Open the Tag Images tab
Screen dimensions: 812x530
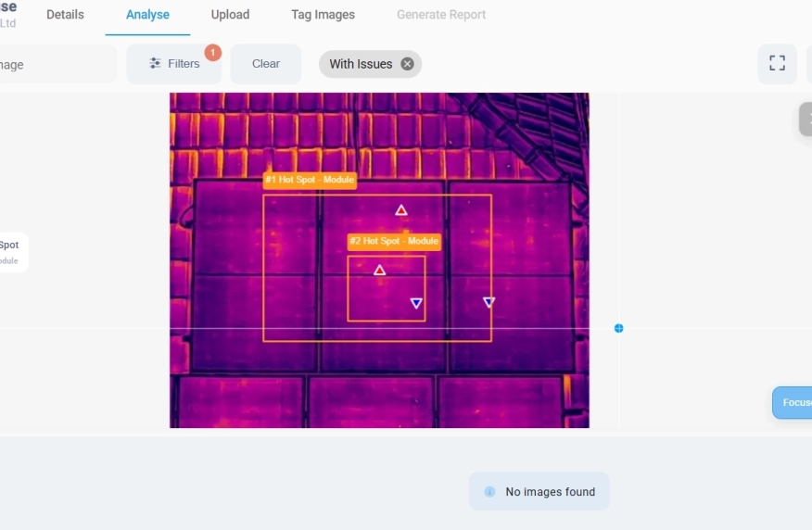pyautogui.click(x=323, y=15)
